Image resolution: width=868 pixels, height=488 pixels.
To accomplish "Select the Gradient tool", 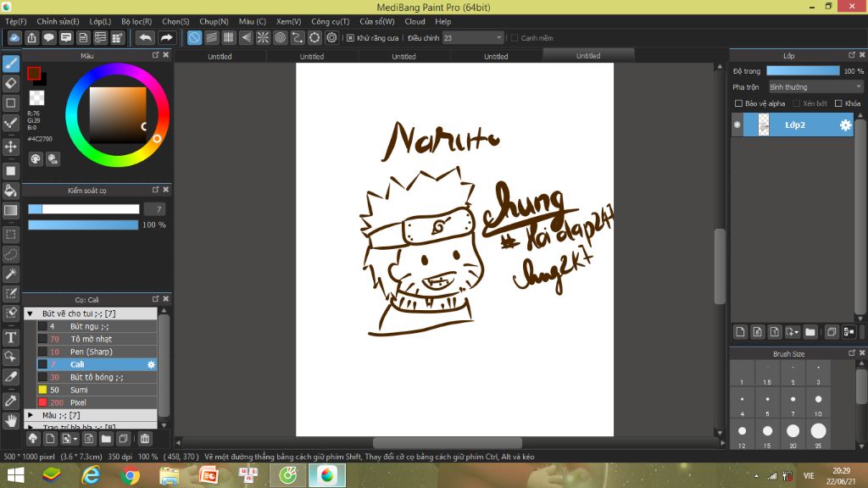I will (11, 210).
